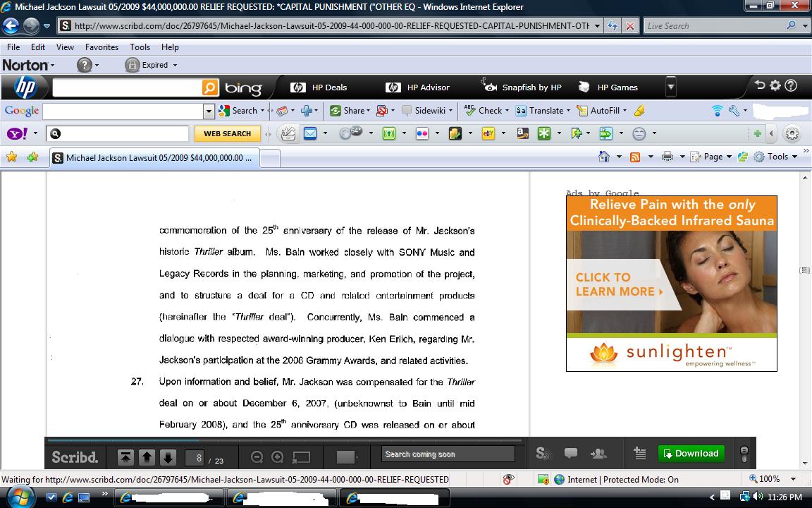Screen dimensions: 812x508
Task: Click the Scribd search box
Action: click(448, 454)
